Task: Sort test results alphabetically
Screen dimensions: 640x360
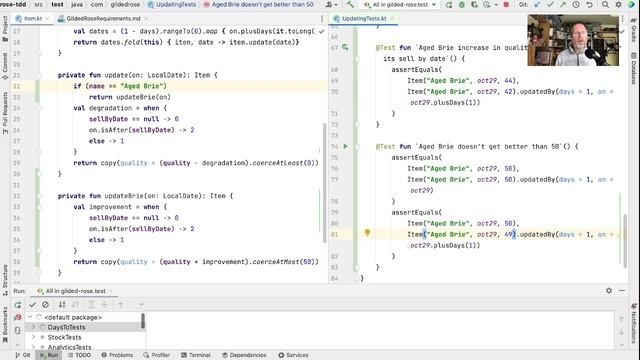Action: point(62,304)
